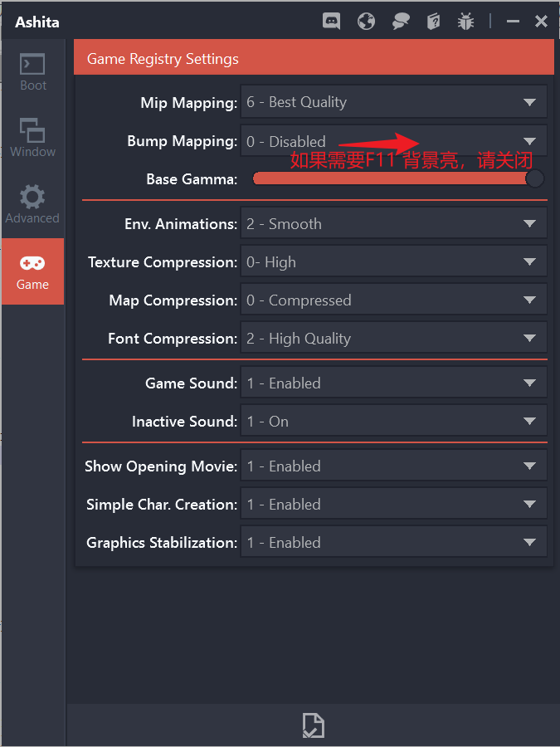The width and height of the screenshot is (560, 747).
Task: Click the bug report icon
Action: [x=466, y=22]
